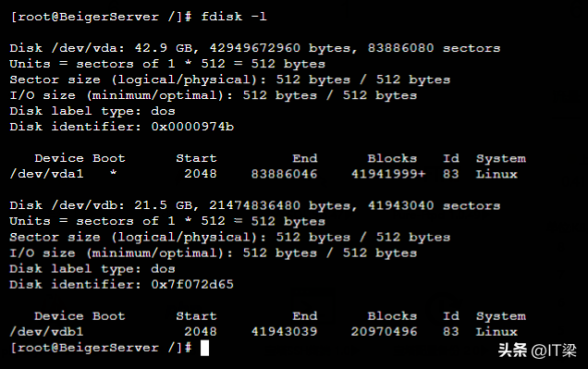Click the End value 83886046
The width and height of the screenshot is (588, 369).
284,174
